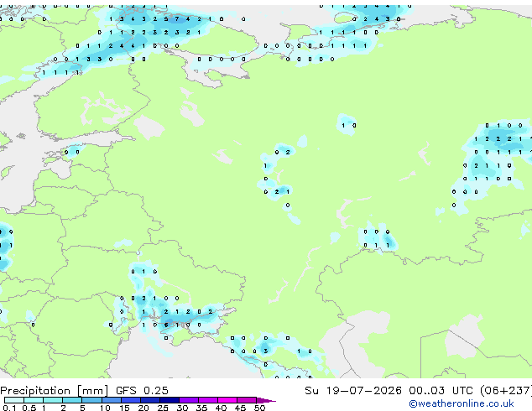The height and width of the screenshot is (411, 532).
Task: Select the 5 to 10 mm legend swatch
Action: (x=91, y=400)
